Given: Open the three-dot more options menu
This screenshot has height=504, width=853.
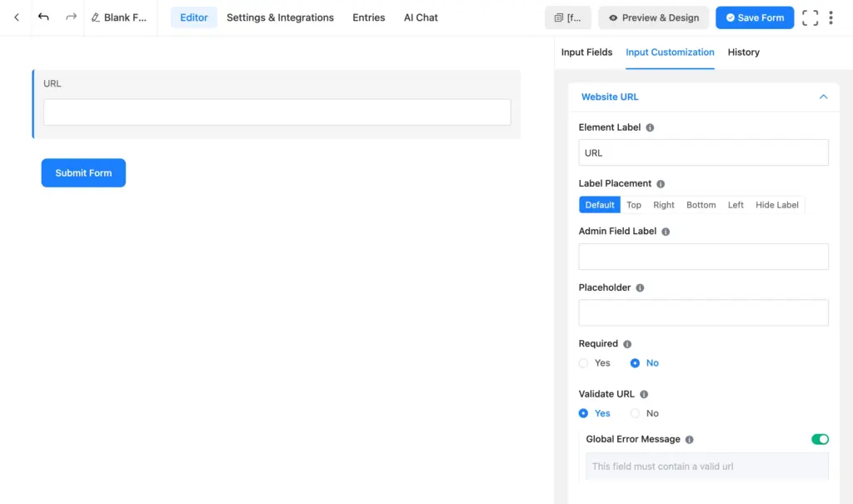Looking at the screenshot, I should [x=831, y=17].
